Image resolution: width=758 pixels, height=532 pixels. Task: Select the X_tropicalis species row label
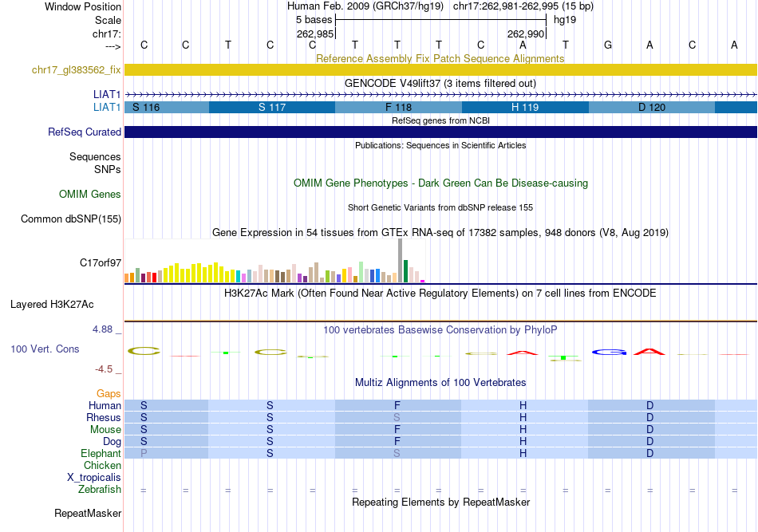click(94, 478)
